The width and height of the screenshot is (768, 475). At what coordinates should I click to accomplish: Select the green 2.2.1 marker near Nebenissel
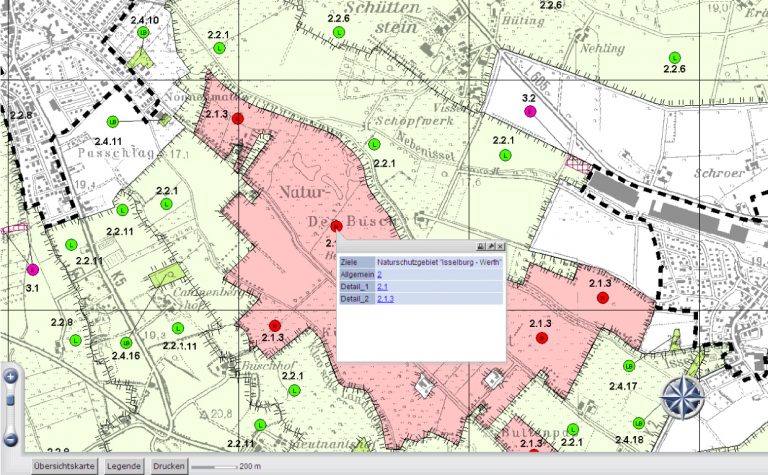point(374,144)
